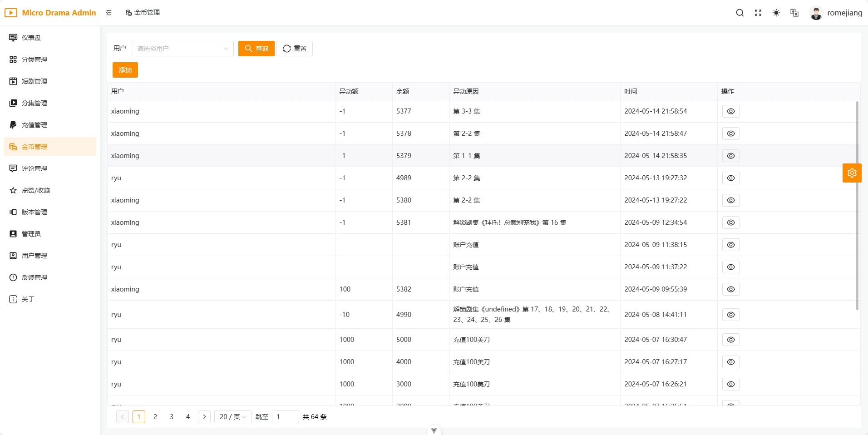
Task: Open the 请选择用户 user dropdown
Action: click(x=182, y=49)
